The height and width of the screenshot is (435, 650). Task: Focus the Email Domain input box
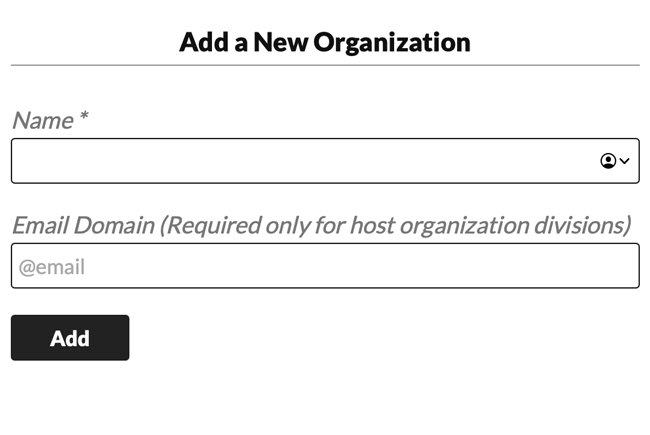(x=325, y=266)
